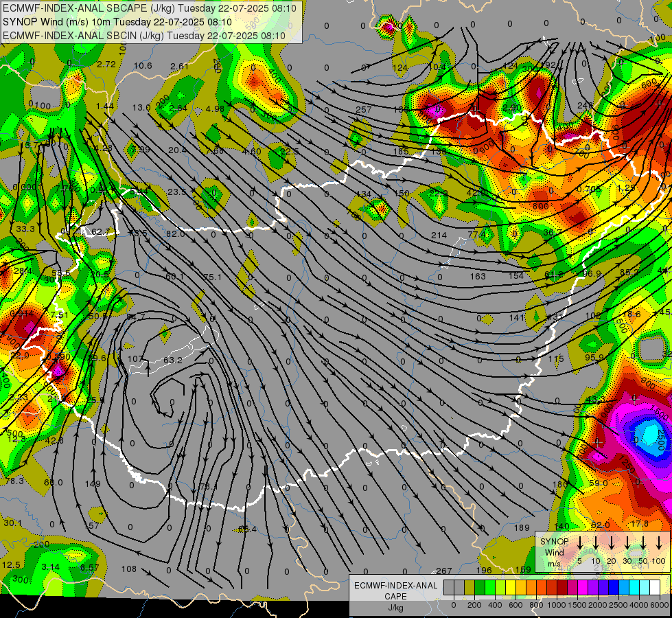672x618 pixels.
Task: Click the 108 map value
Action: (128, 569)
